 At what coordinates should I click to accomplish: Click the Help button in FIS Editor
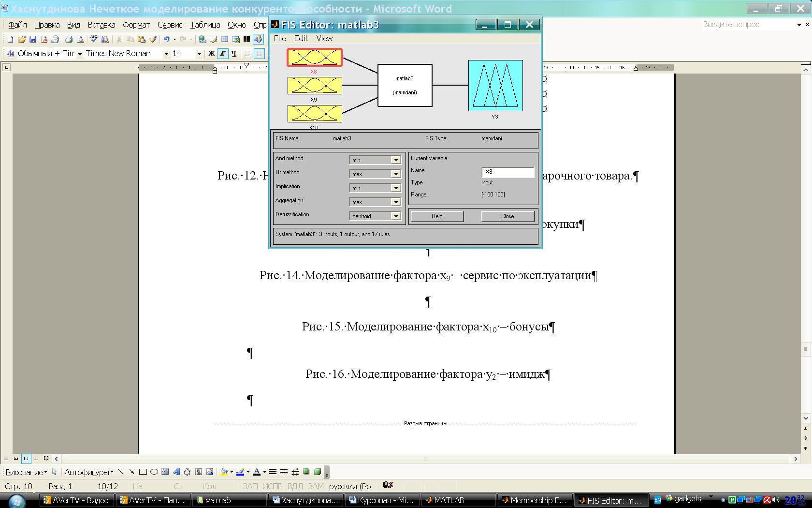pyautogui.click(x=437, y=216)
